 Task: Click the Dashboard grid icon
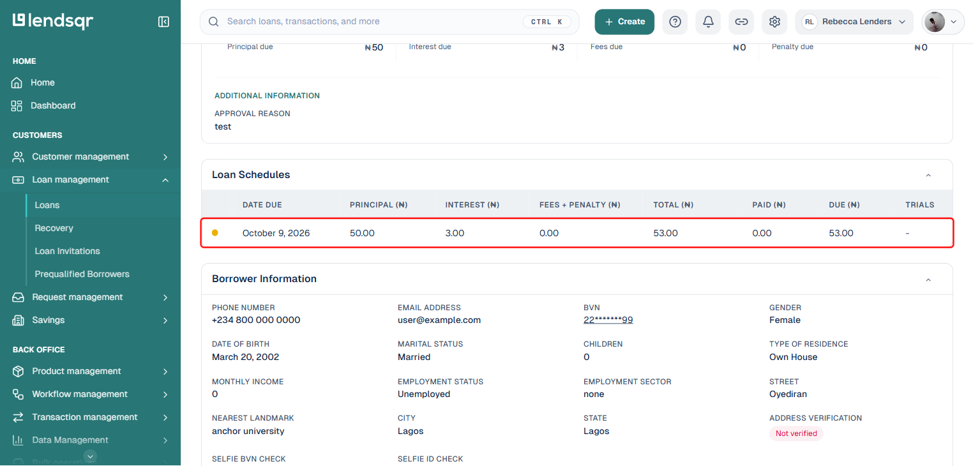17,105
